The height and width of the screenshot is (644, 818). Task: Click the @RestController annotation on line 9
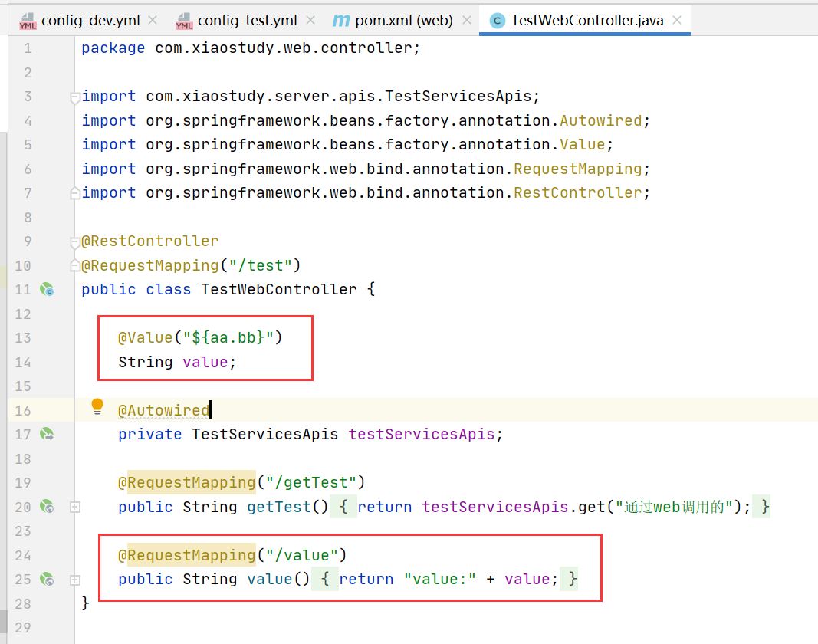pos(150,241)
